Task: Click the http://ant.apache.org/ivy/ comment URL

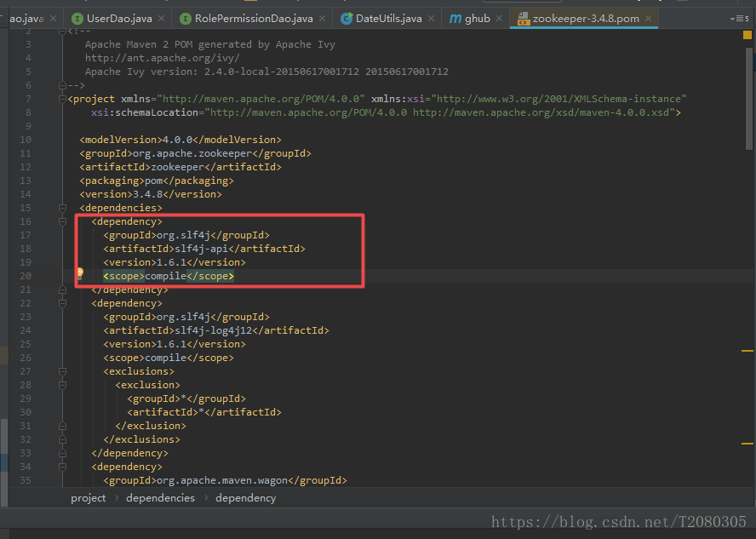Action: (162, 58)
